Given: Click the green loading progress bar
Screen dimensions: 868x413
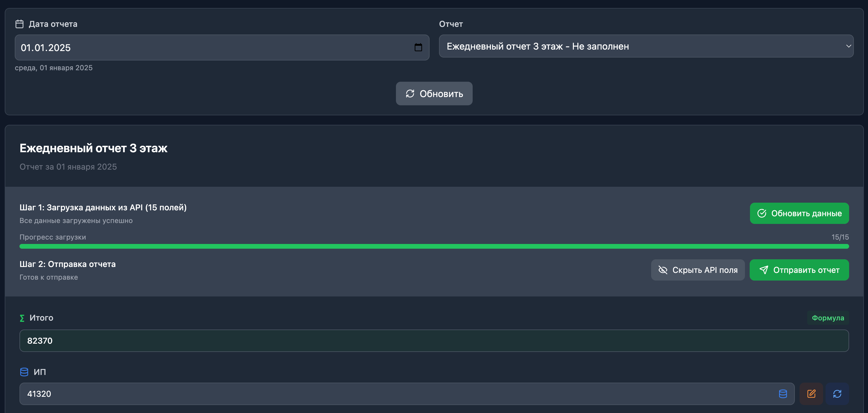Looking at the screenshot, I should tap(434, 246).
